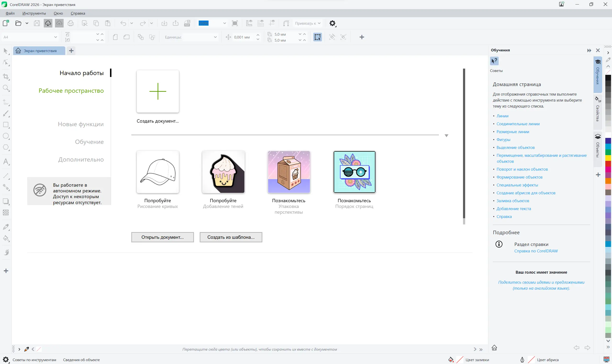Viewport: 612px width, 364px height.
Task: Open the zoom level dropdown
Action: [x=224, y=23]
